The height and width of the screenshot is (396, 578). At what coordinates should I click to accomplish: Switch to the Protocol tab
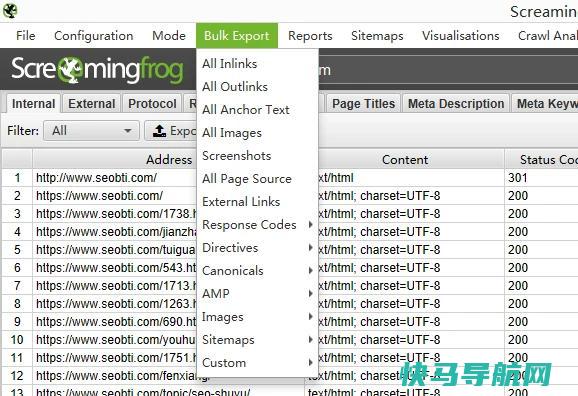click(x=152, y=104)
